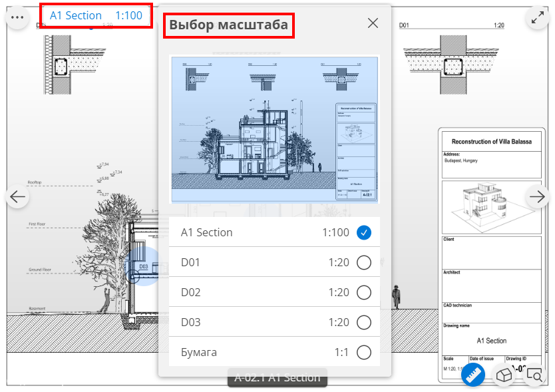Click the layout preview thumbnail in dialog

(x=274, y=130)
